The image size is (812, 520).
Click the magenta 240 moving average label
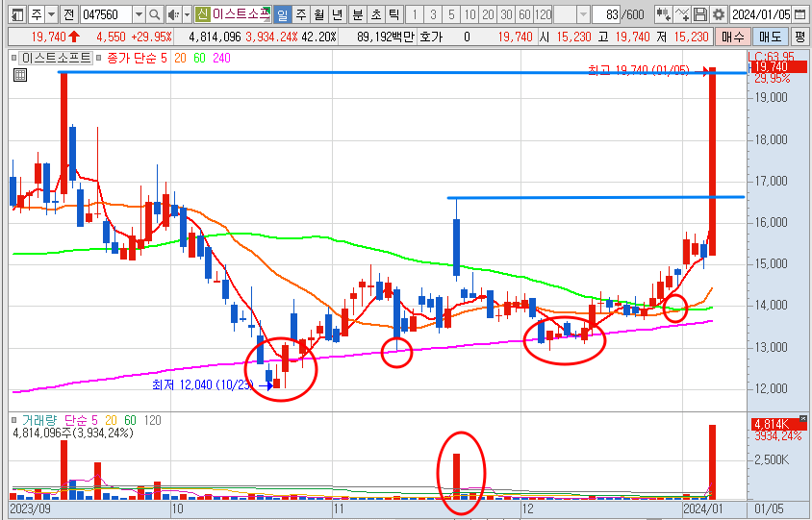point(221,58)
